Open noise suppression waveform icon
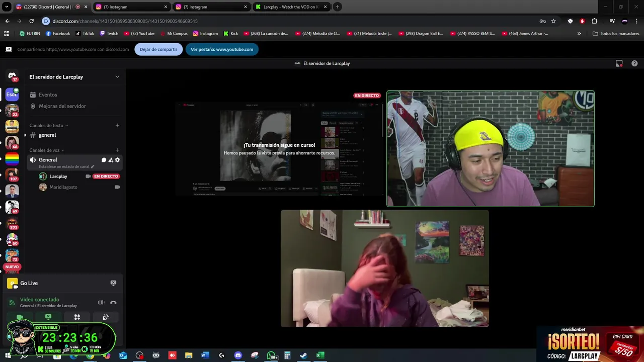This screenshot has width=644, height=362. [101, 302]
